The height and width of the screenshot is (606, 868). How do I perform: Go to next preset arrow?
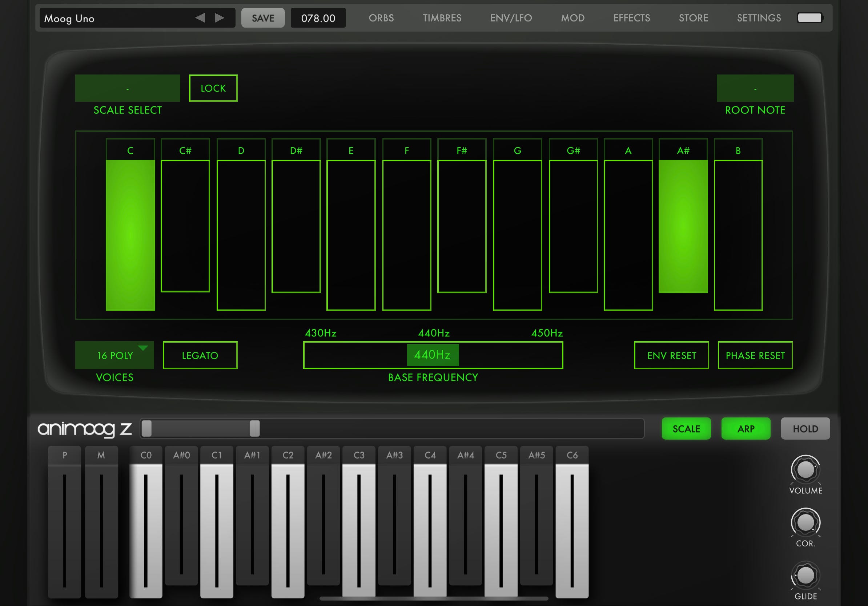click(x=219, y=18)
